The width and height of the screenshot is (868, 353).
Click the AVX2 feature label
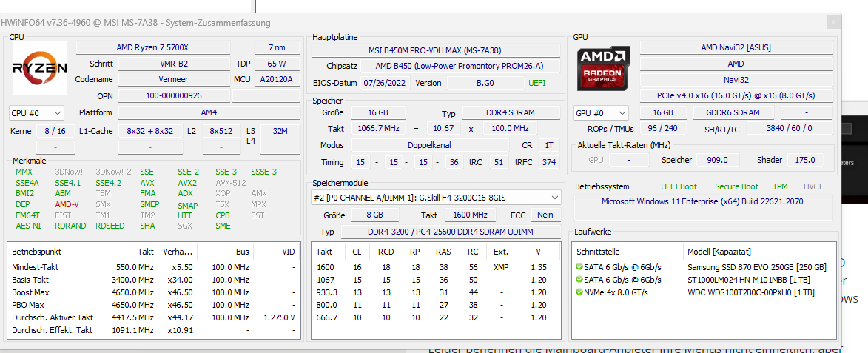click(186, 183)
